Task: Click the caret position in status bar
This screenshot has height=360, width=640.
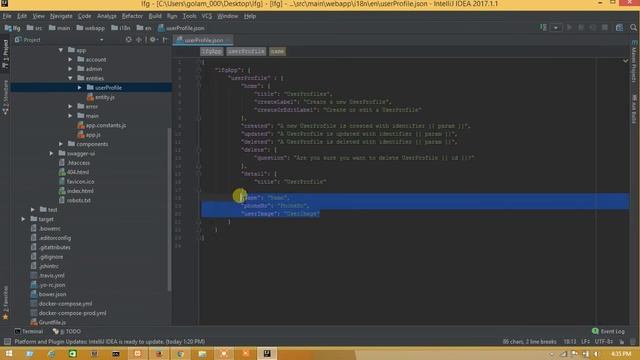Action: point(569,342)
